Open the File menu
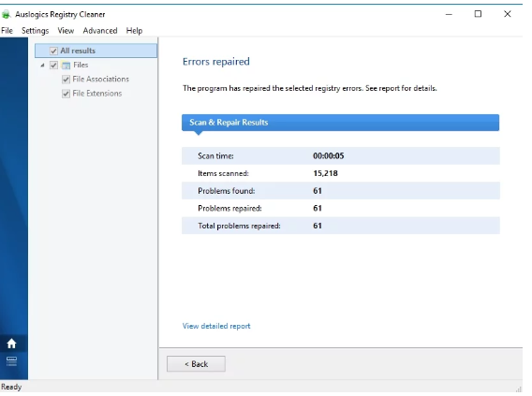This screenshot has width=532, height=396. [7, 31]
